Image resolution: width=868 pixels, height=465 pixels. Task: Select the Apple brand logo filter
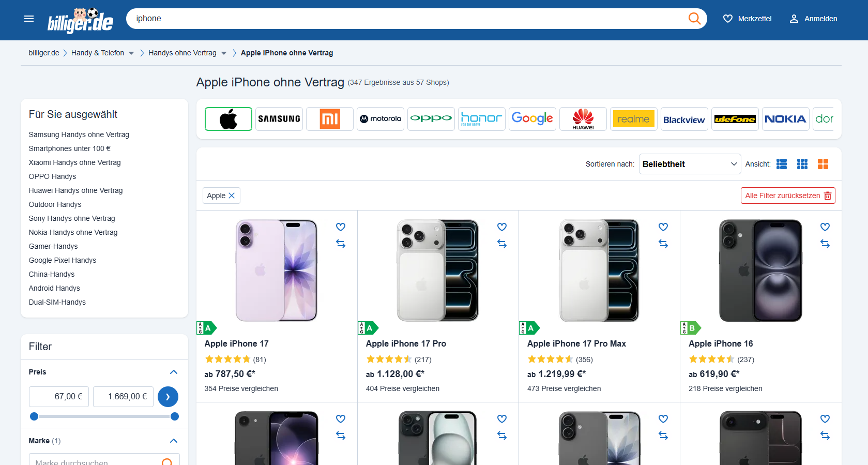229,119
